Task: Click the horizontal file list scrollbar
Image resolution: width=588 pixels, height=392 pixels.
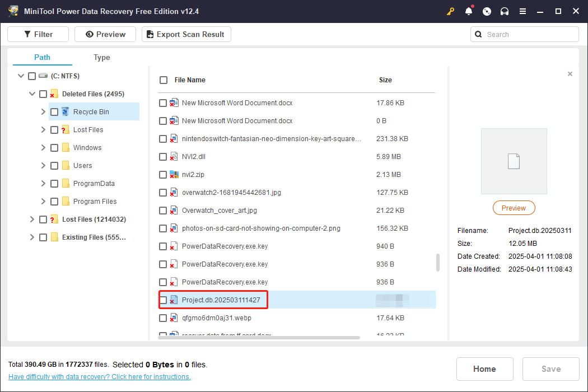Action: click(x=259, y=338)
